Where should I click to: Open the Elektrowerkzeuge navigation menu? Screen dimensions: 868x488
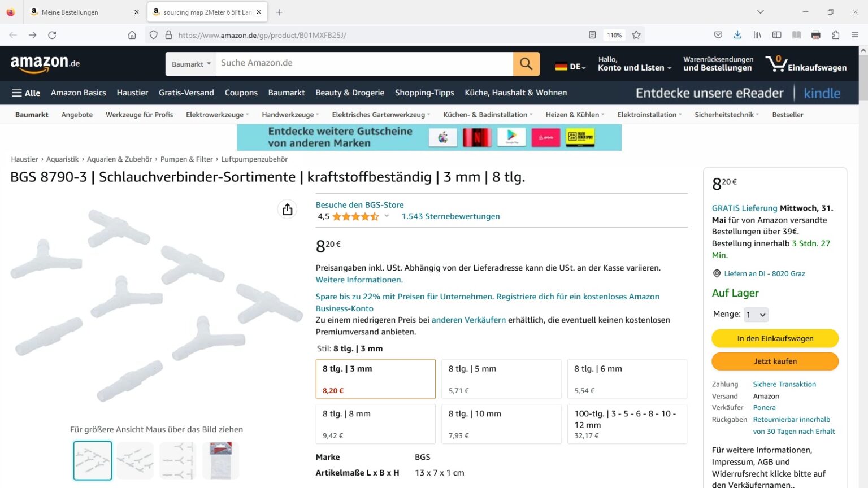tap(216, 114)
